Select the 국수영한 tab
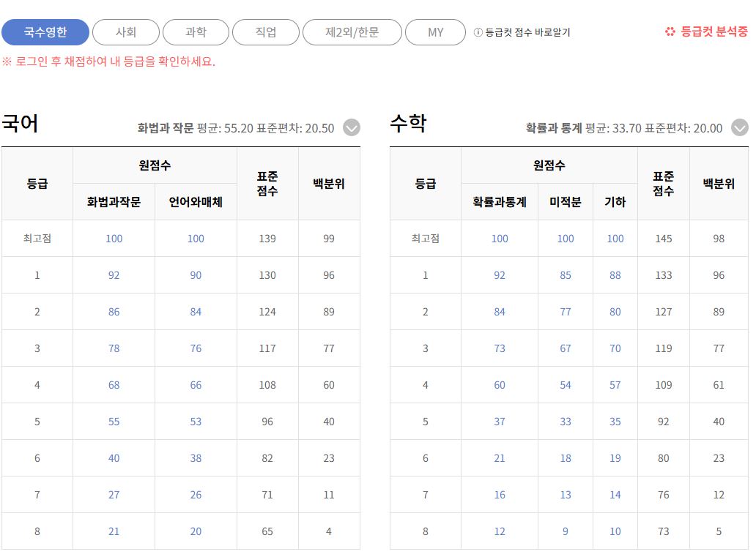Screen dimensions: 756x557 (45, 32)
